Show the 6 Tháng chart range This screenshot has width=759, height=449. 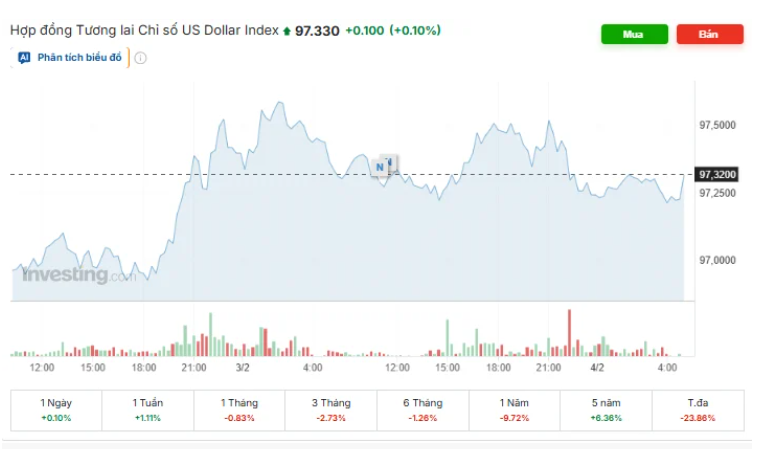(422, 409)
